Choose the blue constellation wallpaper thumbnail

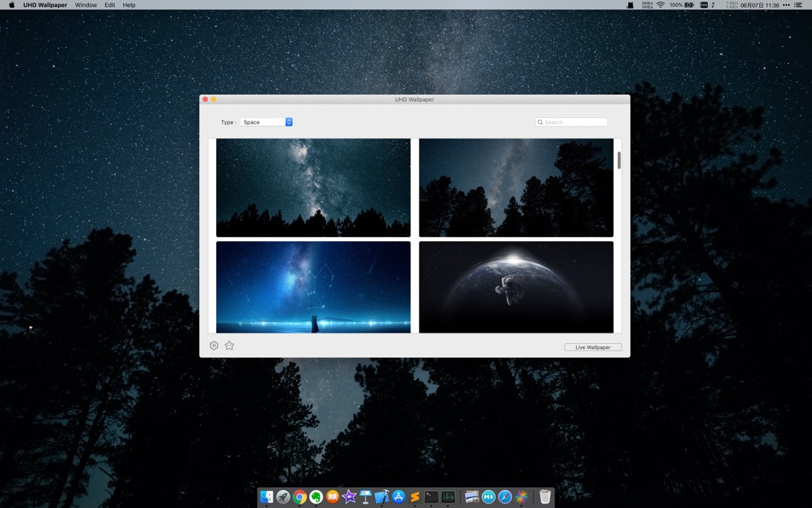314,286
